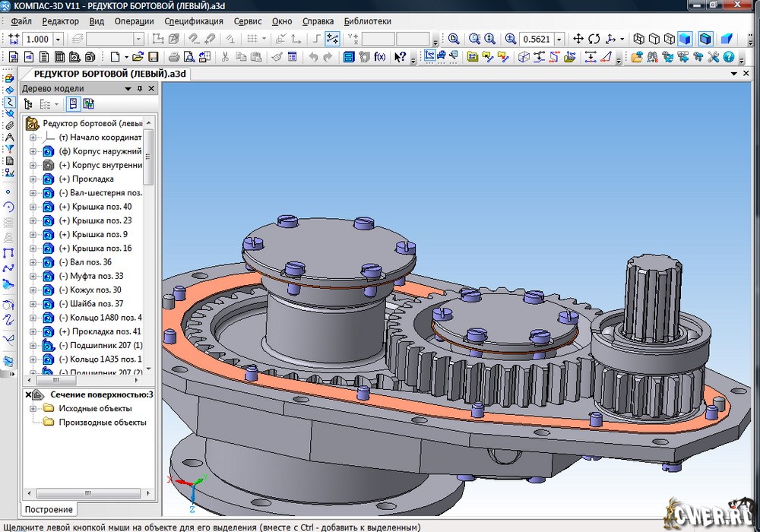Open existing file with folder icon

(138, 57)
